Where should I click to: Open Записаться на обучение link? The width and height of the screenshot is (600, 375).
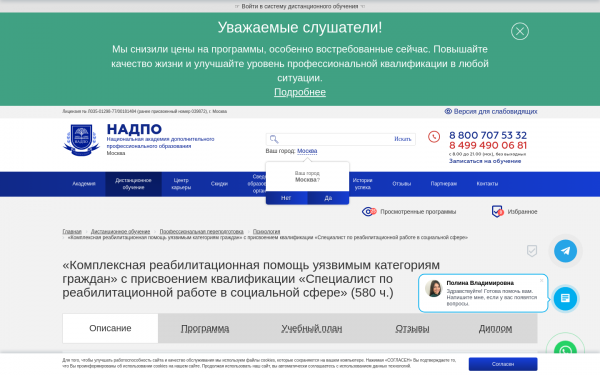(x=485, y=161)
